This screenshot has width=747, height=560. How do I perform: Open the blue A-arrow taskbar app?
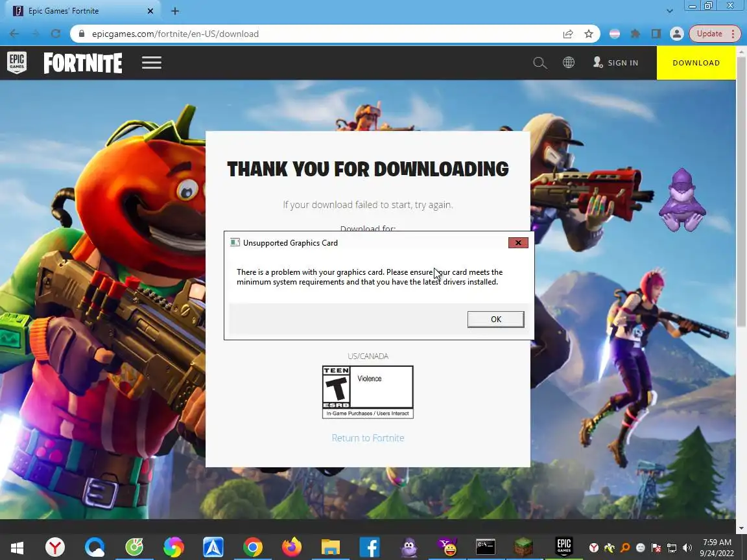[213, 547]
